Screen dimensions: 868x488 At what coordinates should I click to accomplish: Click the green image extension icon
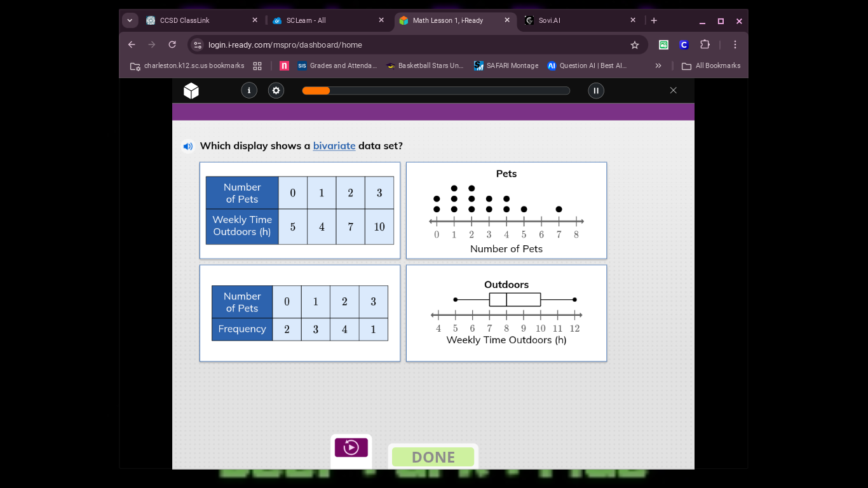tap(663, 44)
